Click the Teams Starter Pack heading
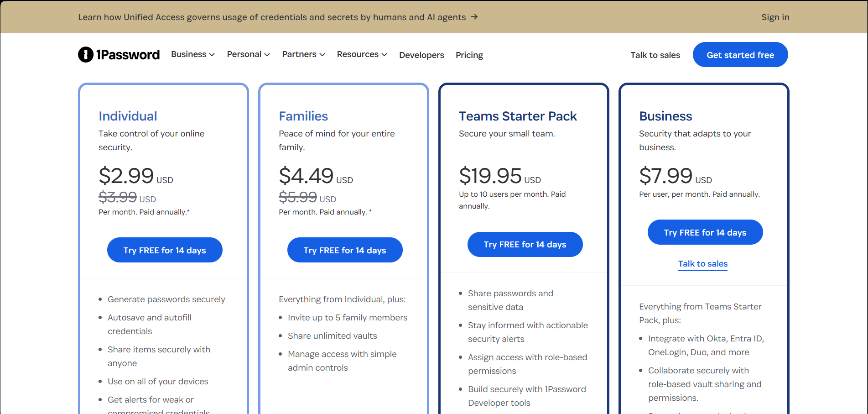This screenshot has height=414, width=868. pos(518,116)
